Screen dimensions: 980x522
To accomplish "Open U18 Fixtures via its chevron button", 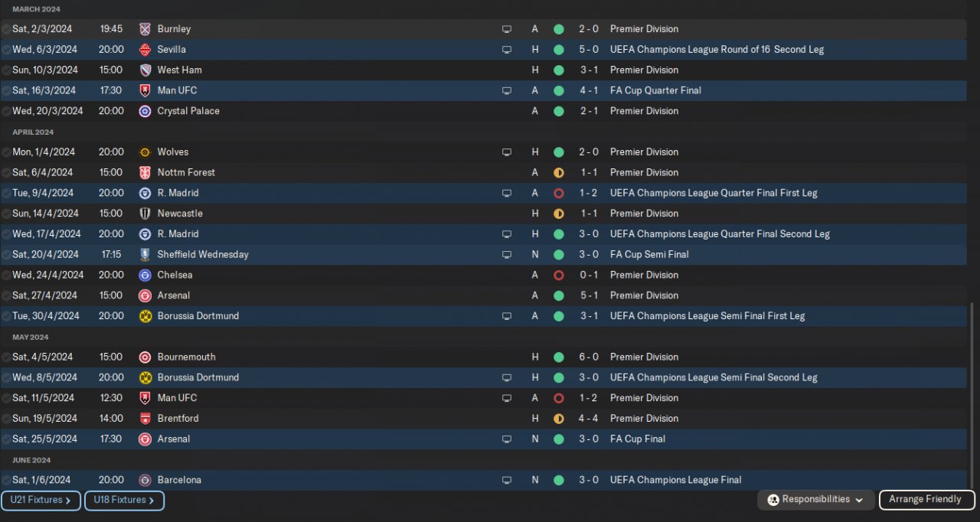I will [124, 501].
